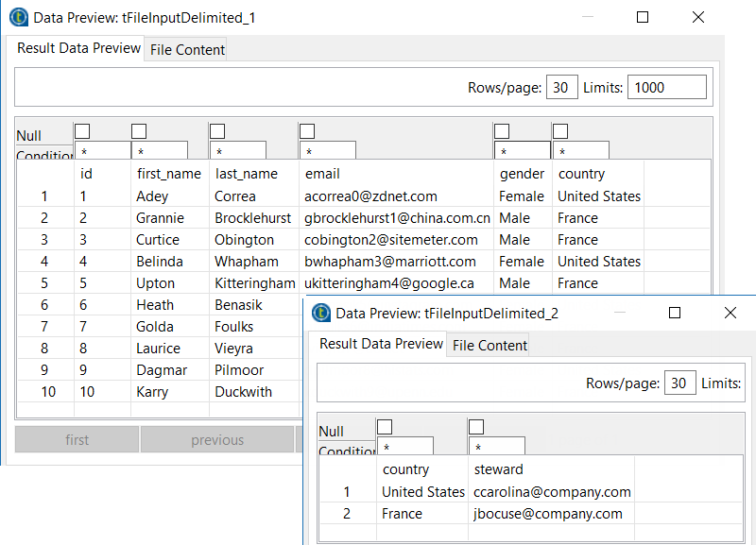
Task: Click the Talend icon in tFileInputDelimited_2 title bar
Action: (321, 313)
